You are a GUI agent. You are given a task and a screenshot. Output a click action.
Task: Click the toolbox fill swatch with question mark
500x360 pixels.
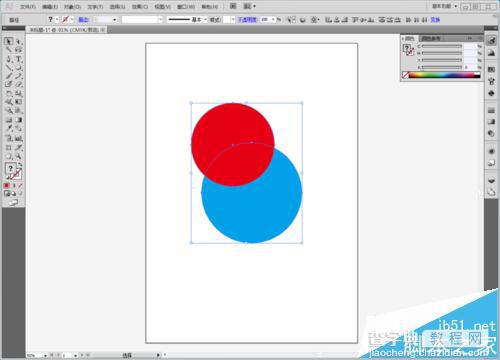pos(11,169)
